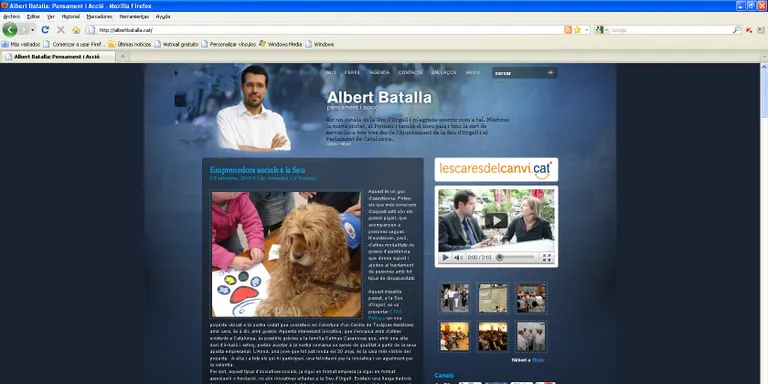The image size is (768, 384).
Task: Open the Ayuda menu
Action: (163, 17)
